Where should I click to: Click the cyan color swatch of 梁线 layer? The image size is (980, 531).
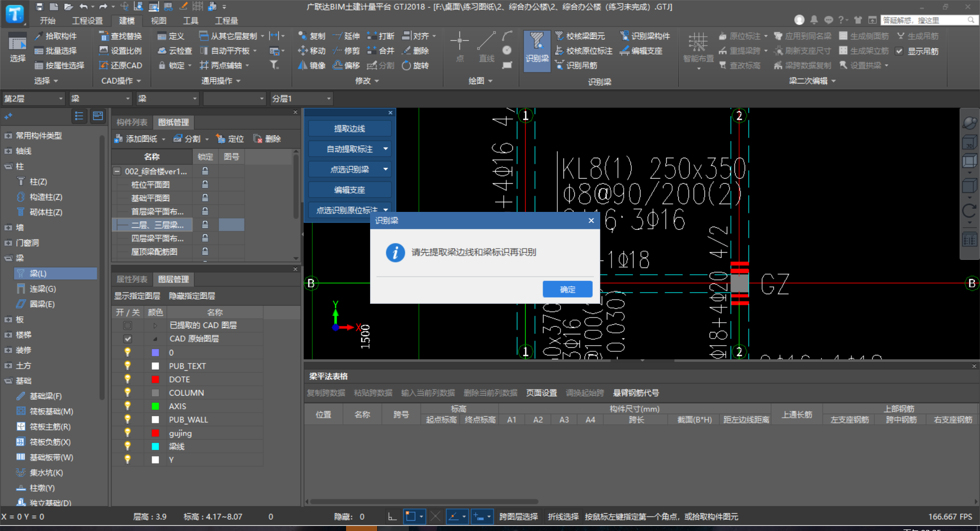pyautogui.click(x=155, y=446)
